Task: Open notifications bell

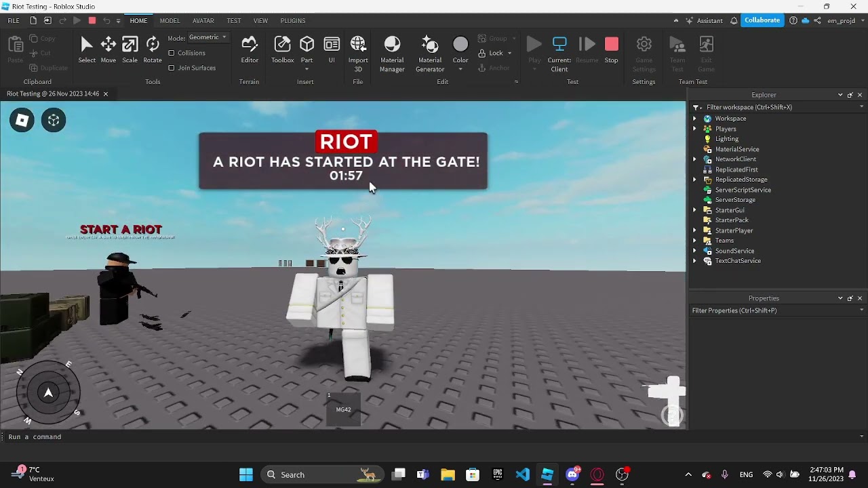Action: [734, 20]
